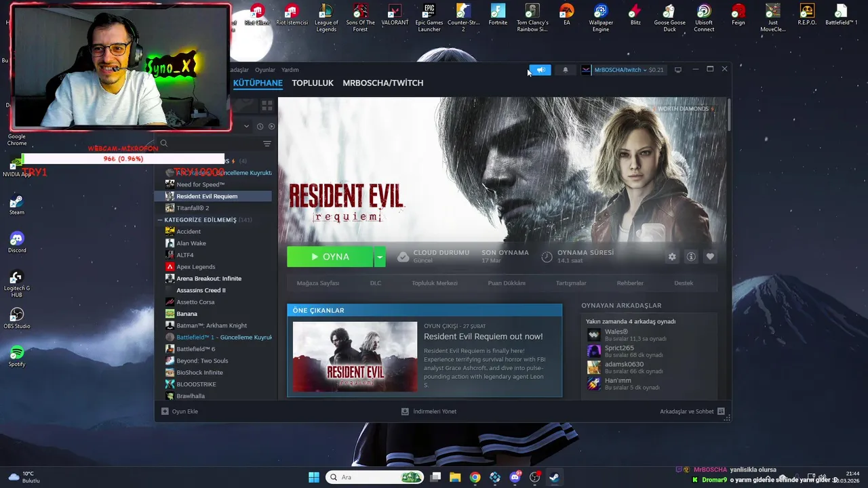Viewport: 868px width, 488px height.
Task: Select Titanfall® 2 in library list
Action: (x=193, y=208)
